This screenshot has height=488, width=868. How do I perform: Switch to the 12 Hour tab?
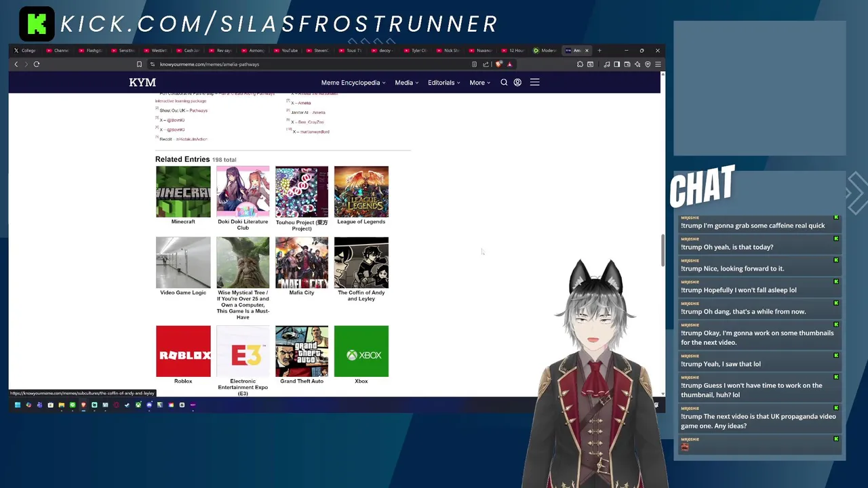tap(515, 50)
